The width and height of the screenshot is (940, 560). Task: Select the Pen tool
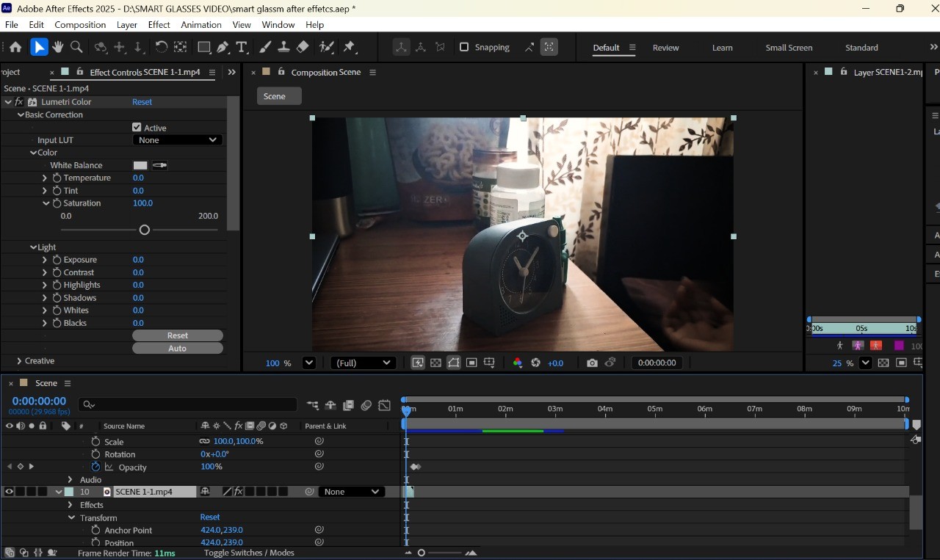pos(223,47)
